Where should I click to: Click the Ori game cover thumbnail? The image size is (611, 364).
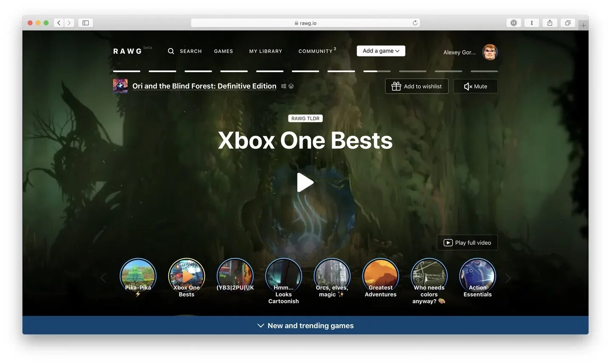pos(120,86)
